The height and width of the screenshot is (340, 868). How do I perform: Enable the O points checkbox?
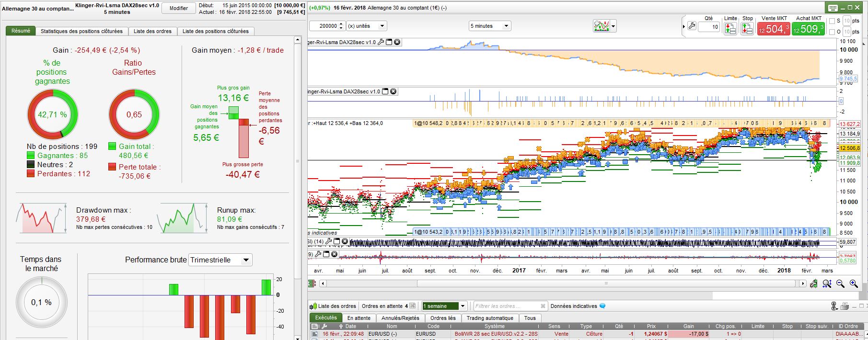[x=832, y=32]
